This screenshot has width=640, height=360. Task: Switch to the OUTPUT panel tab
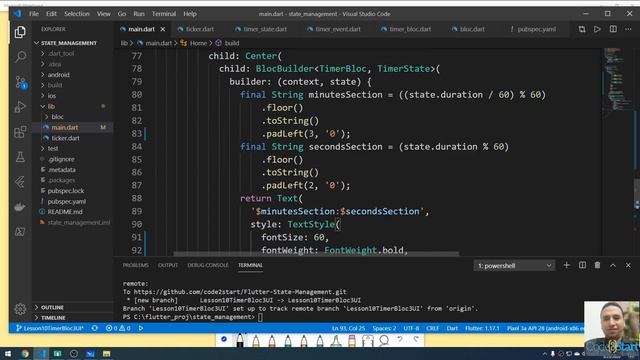[168, 265]
